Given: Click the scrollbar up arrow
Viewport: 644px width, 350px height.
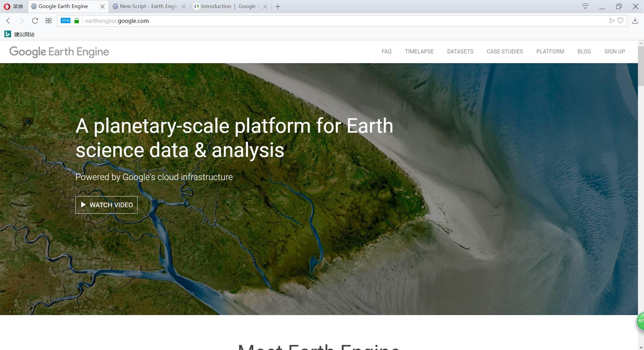Looking at the screenshot, I should coord(641,43).
